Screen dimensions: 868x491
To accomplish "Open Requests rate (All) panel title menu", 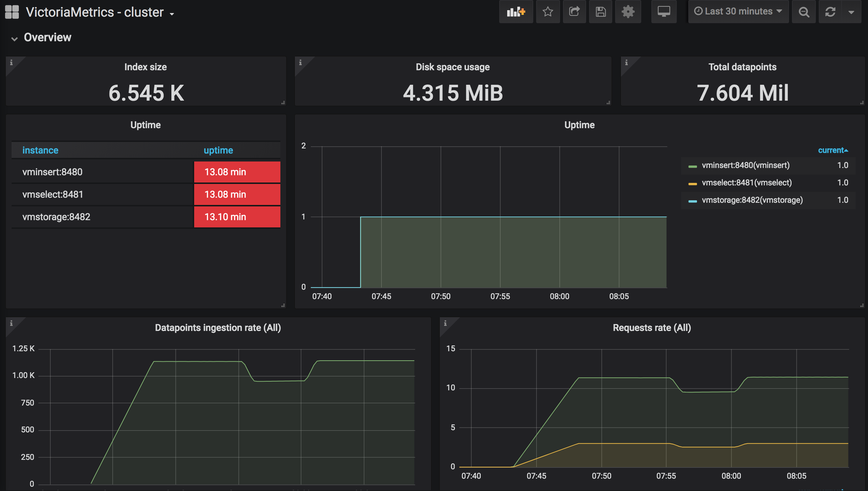I will 652,328.
